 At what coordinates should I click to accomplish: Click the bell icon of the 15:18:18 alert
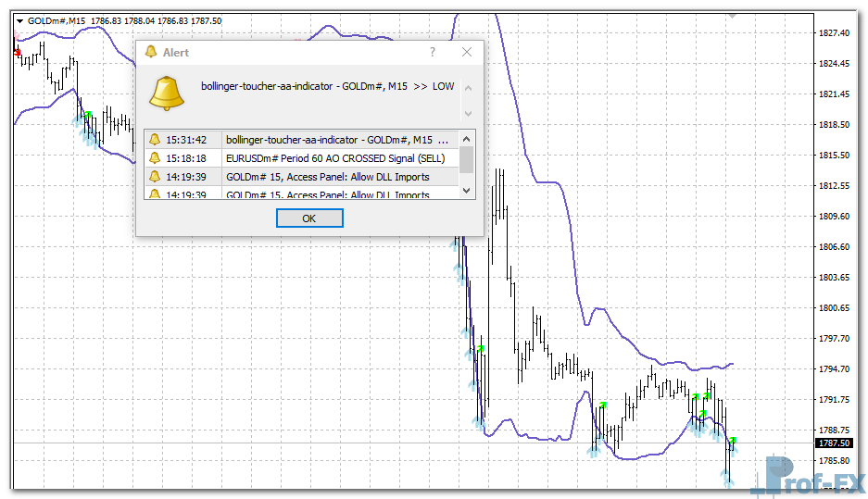pos(155,158)
